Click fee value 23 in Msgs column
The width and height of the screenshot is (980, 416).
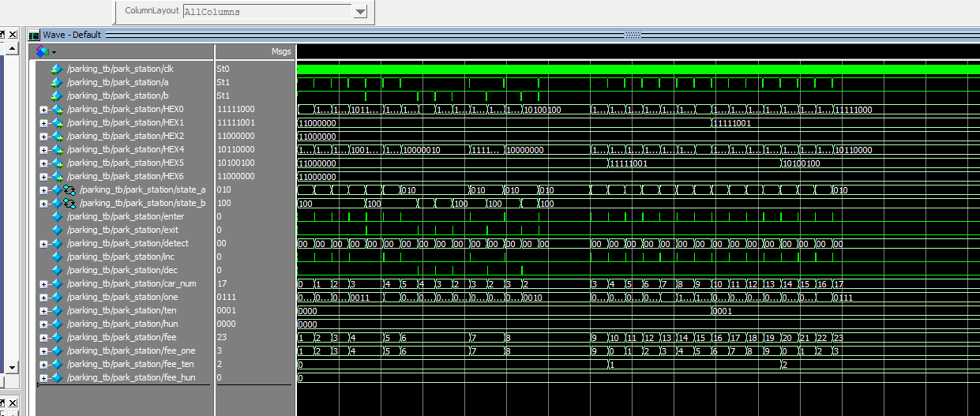pyautogui.click(x=221, y=338)
